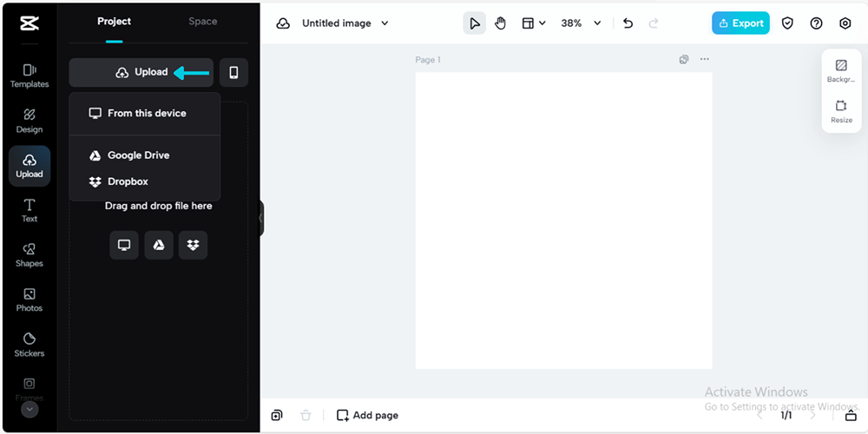This screenshot has width=868, height=434.
Task: Choose From this device menu option
Action: (x=145, y=114)
